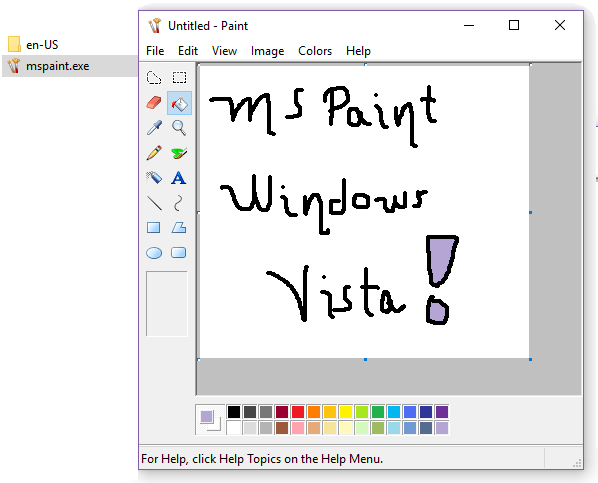Maximize the Paint window
The image size is (598, 483).
click(514, 26)
